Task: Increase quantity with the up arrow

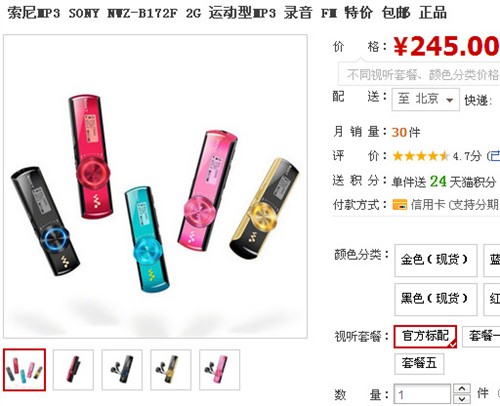Action: click(x=462, y=389)
